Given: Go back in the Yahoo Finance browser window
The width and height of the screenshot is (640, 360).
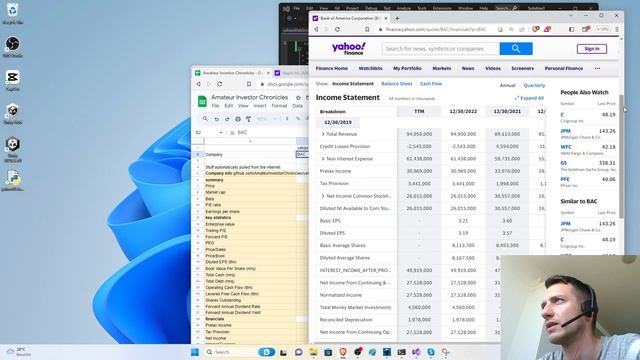Looking at the screenshot, I should pyautogui.click(x=316, y=29).
